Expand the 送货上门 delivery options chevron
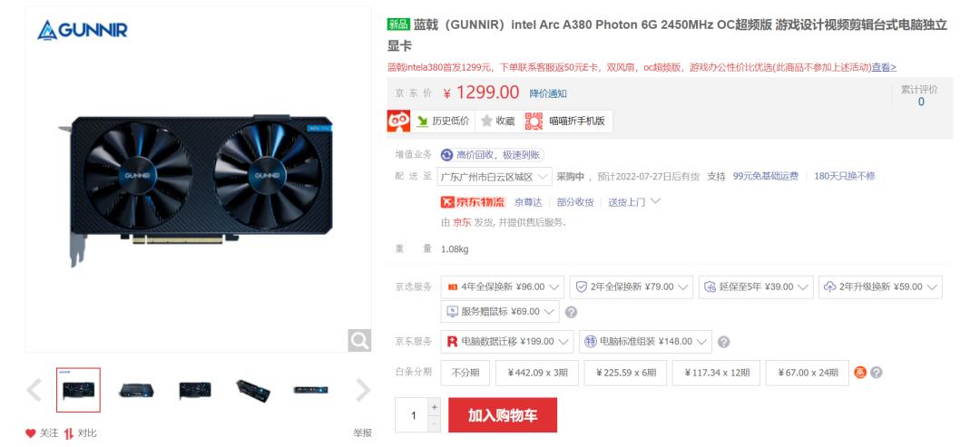 point(655,201)
